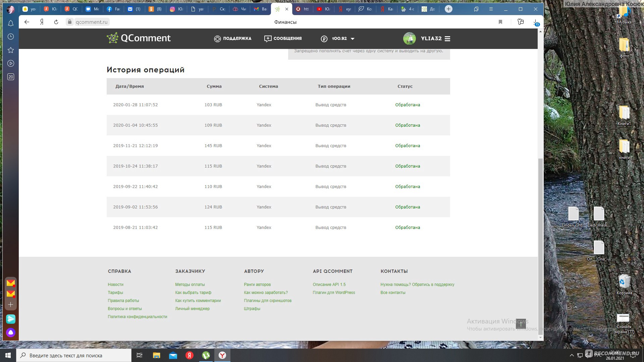Click the Статус column header

tap(405, 86)
